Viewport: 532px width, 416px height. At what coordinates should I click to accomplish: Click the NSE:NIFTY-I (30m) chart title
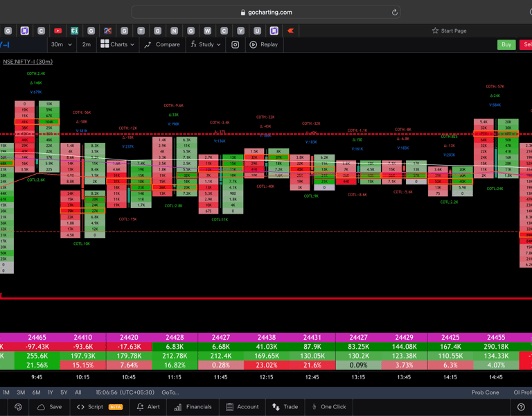click(x=28, y=62)
